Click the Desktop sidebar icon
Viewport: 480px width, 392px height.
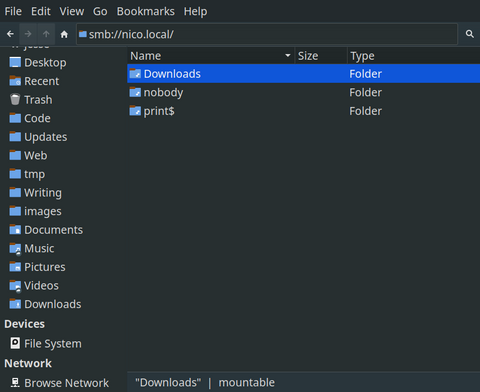tap(15, 62)
